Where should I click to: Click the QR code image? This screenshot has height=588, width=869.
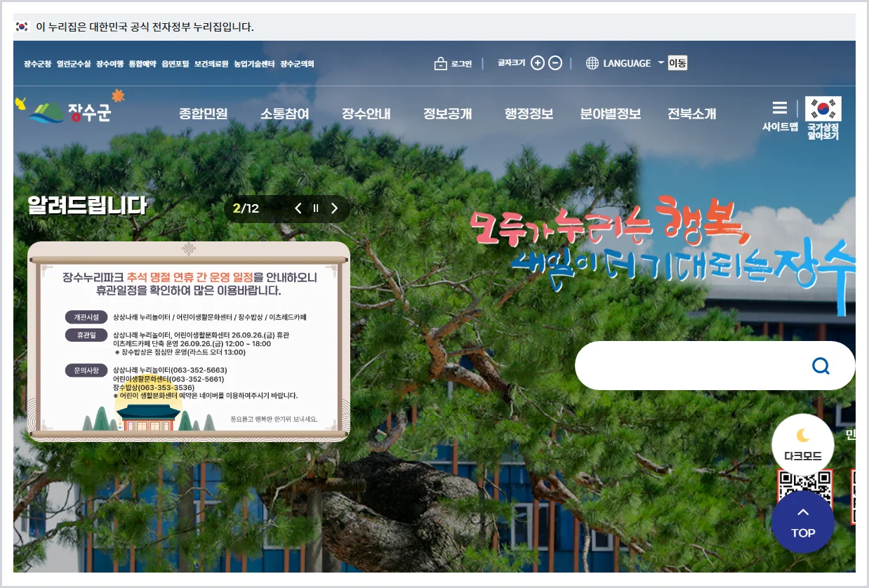[x=804, y=483]
